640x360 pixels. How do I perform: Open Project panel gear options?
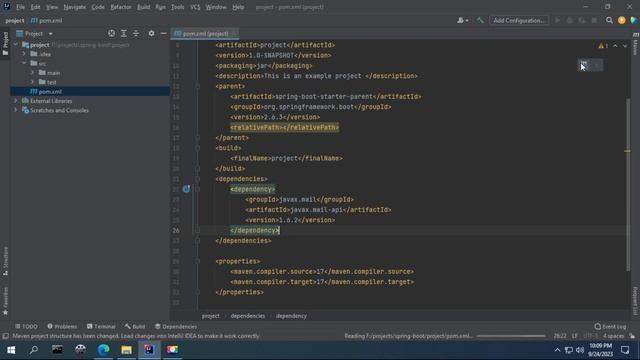click(151, 33)
